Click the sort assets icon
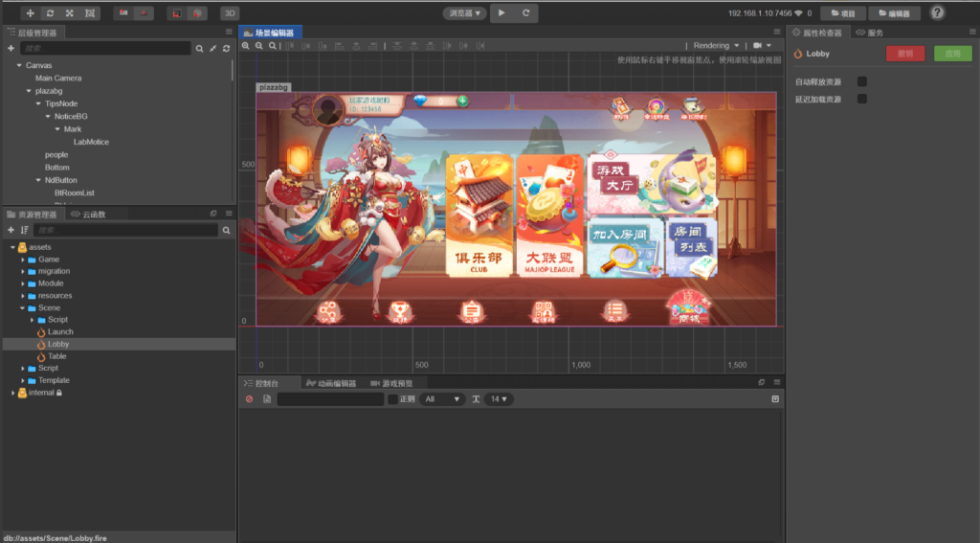This screenshot has width=980, height=543. pyautogui.click(x=25, y=231)
